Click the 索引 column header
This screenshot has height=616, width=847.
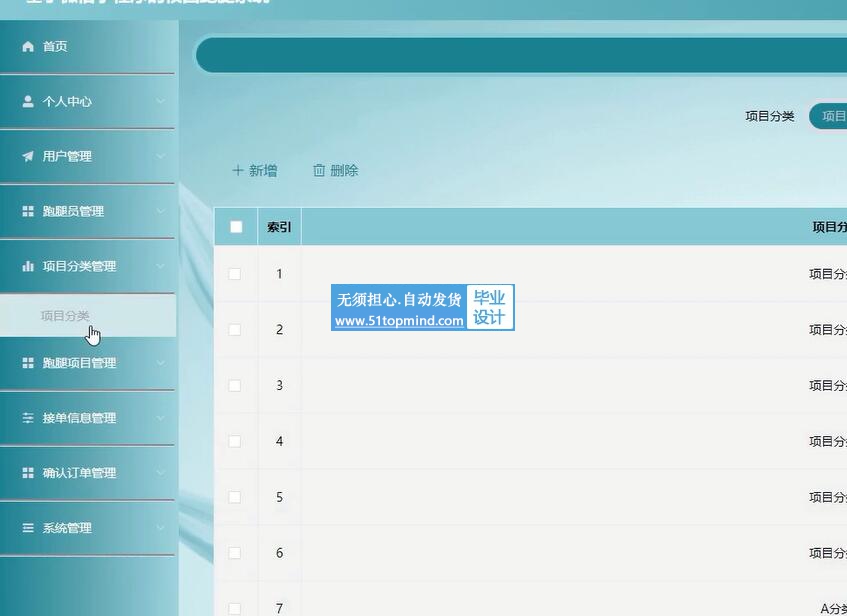279,227
